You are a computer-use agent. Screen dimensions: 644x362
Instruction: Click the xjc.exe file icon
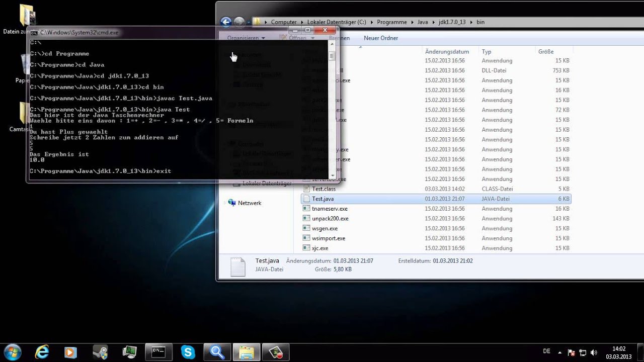pyautogui.click(x=306, y=248)
